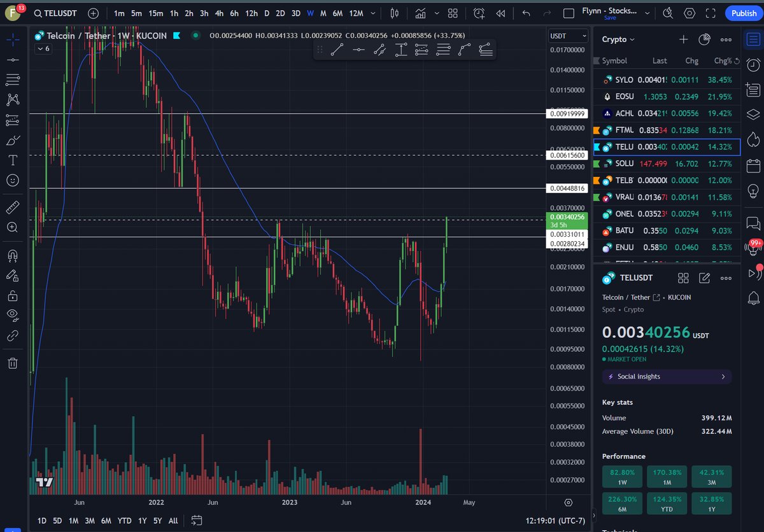Open the patterns tool in left sidebar

(12, 99)
